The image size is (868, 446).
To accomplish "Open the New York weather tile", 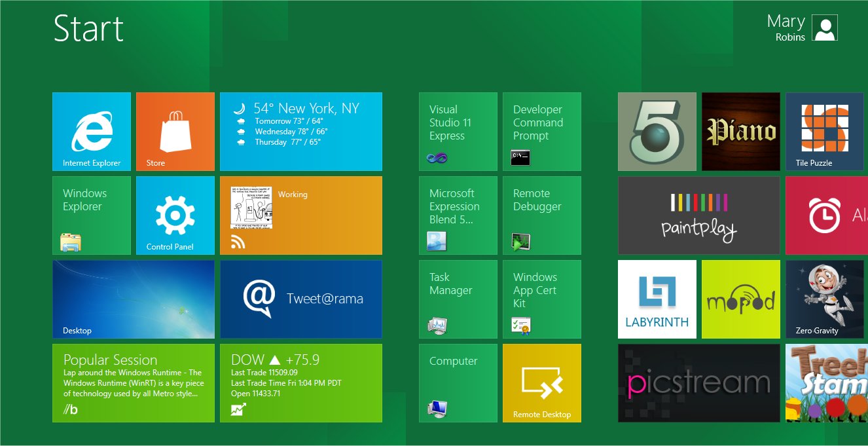I will pos(301,132).
